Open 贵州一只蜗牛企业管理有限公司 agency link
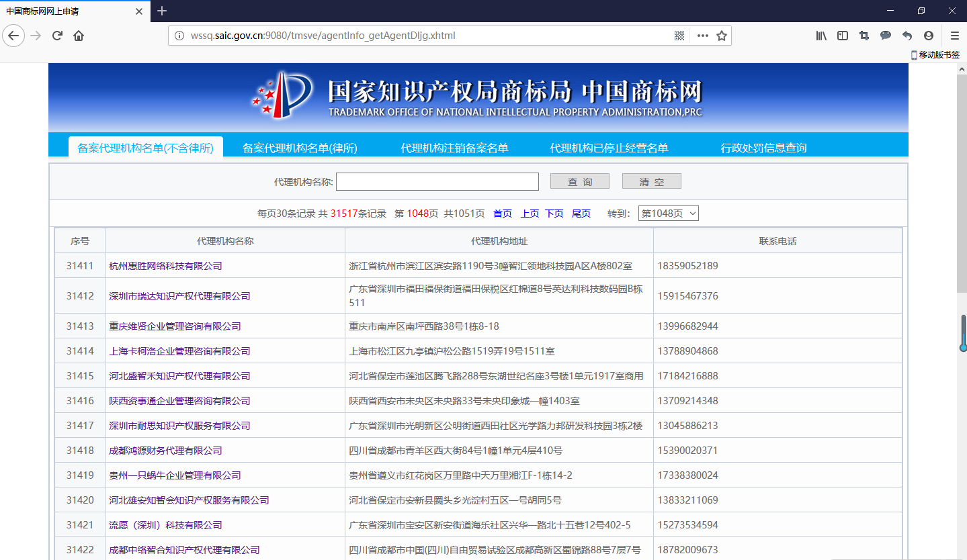Image resolution: width=967 pixels, height=560 pixels. pyautogui.click(x=175, y=475)
